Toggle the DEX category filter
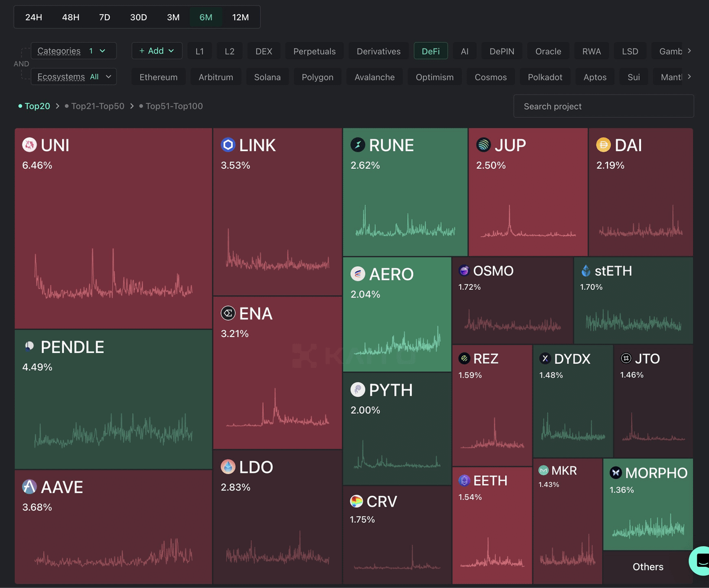 [264, 51]
